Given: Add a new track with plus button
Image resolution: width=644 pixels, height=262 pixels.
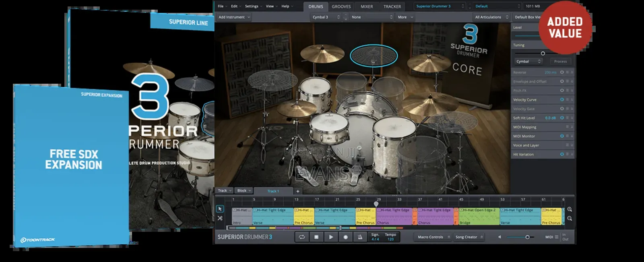Looking at the screenshot, I should [x=298, y=191].
